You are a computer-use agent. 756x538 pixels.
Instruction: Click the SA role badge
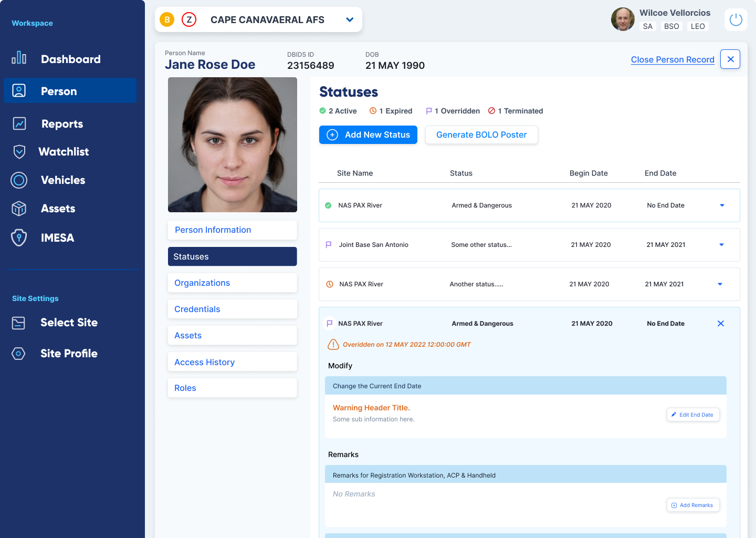[648, 26]
